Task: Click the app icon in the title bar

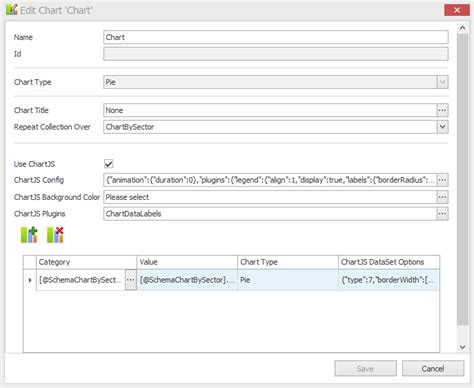Action: point(12,10)
